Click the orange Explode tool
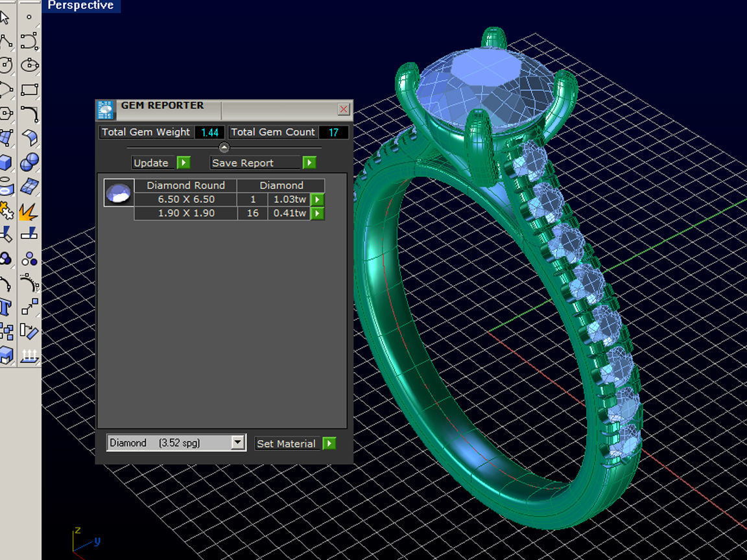The image size is (747, 560). point(29,211)
